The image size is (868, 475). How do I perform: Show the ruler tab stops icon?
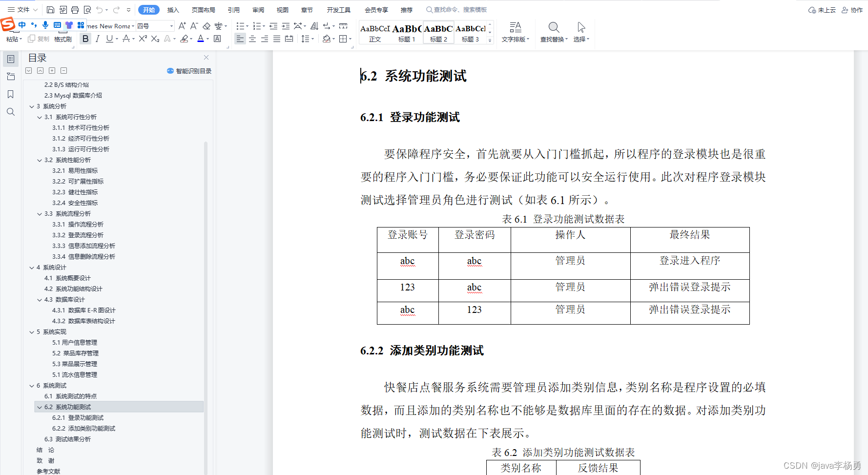[343, 26]
